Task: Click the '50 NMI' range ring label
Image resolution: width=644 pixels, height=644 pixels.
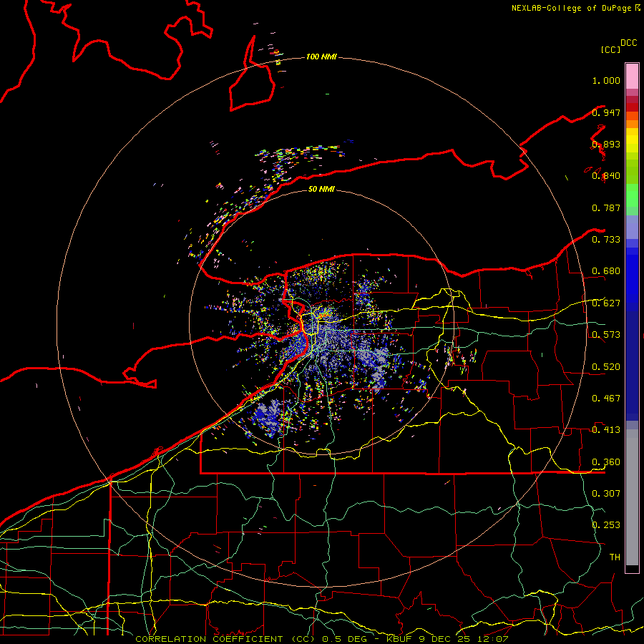Action: pos(321,189)
